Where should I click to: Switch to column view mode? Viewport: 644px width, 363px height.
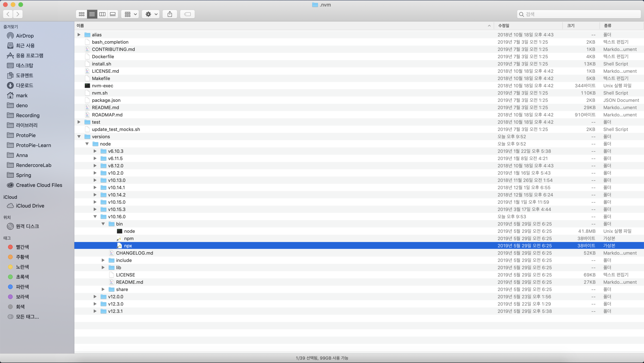click(102, 14)
